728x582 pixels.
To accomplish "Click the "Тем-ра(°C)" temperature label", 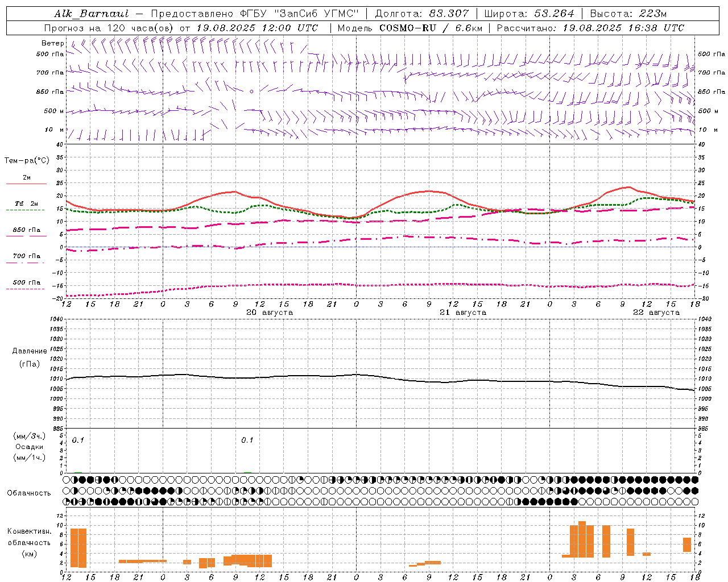I will pos(27,161).
